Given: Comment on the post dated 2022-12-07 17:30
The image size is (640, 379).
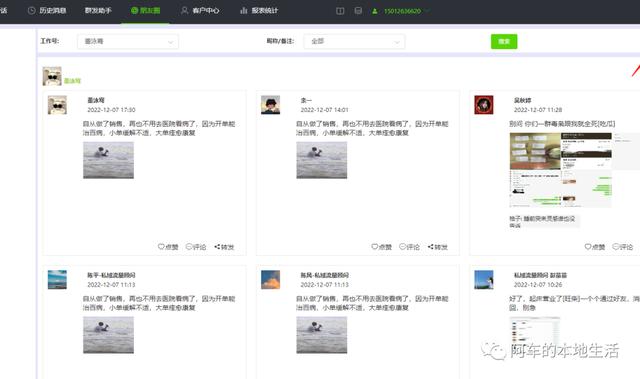Looking at the screenshot, I should (x=196, y=247).
